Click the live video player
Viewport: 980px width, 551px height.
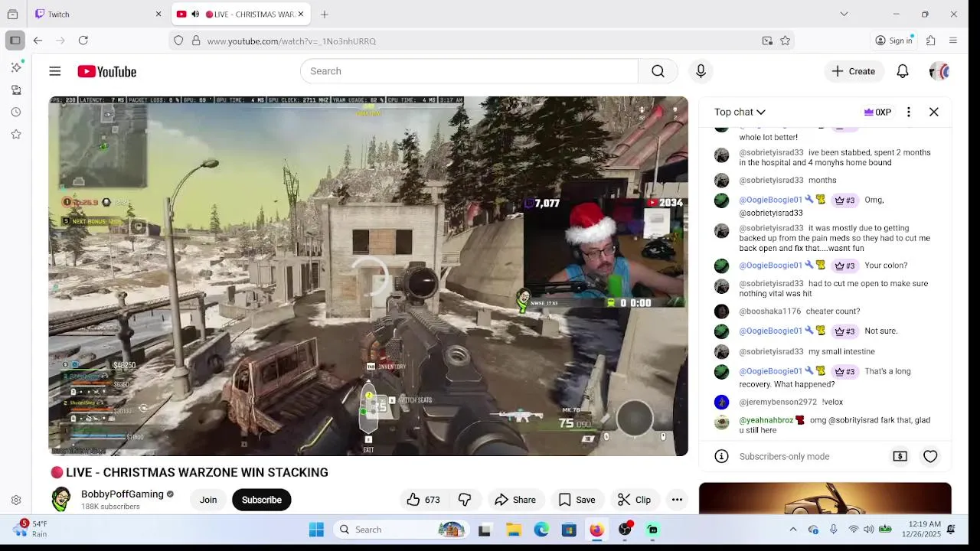coord(368,276)
